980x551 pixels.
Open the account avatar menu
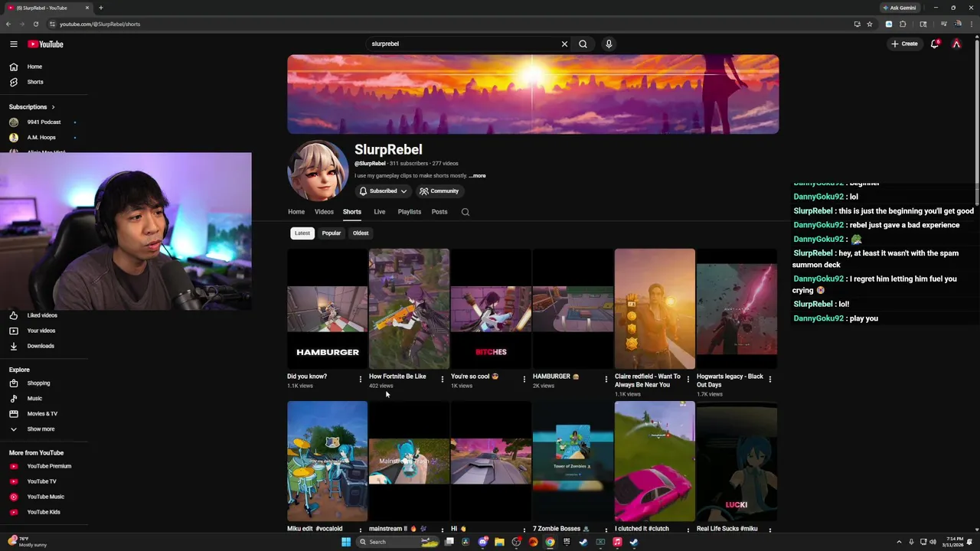pos(956,44)
